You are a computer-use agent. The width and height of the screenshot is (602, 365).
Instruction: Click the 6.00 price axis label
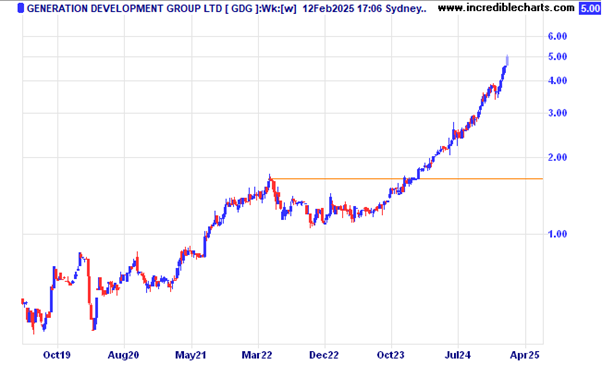point(557,36)
